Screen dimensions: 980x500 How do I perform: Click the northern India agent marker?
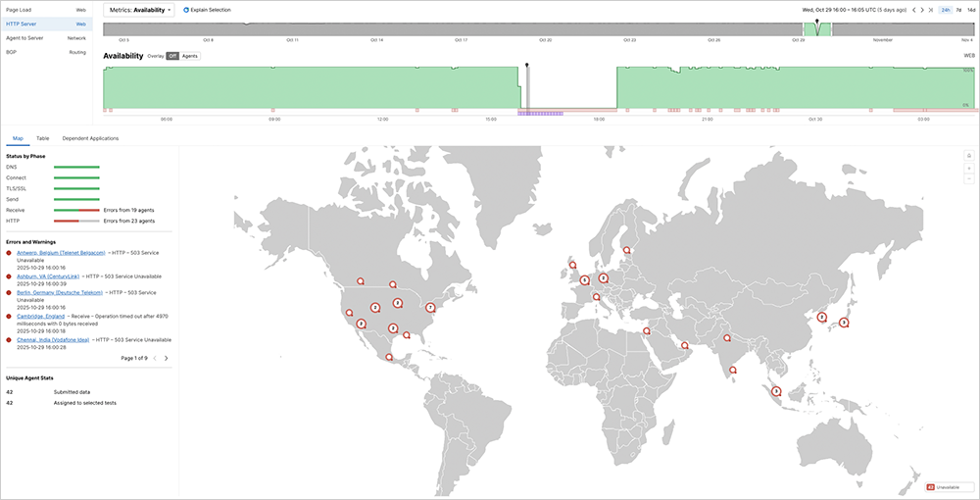click(x=727, y=338)
